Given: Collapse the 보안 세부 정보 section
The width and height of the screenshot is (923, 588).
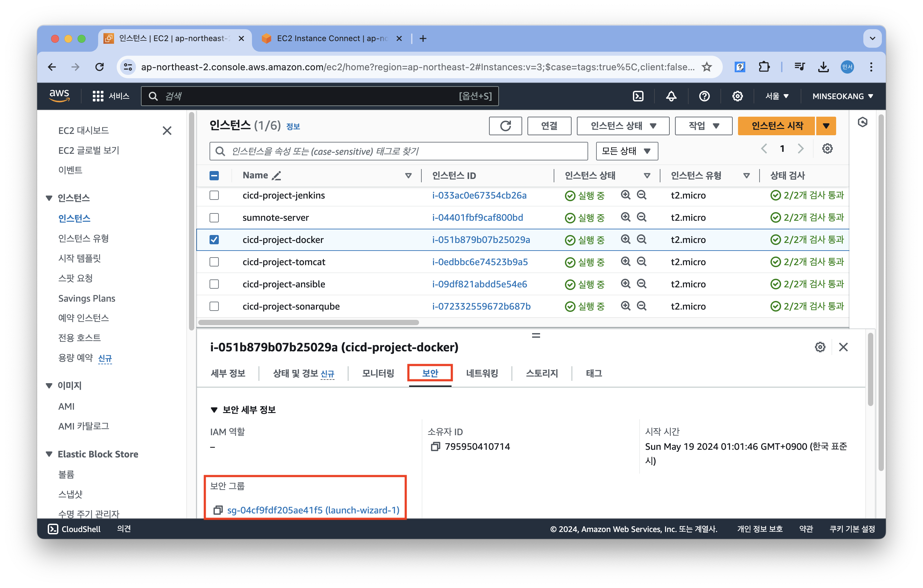Looking at the screenshot, I should click(214, 410).
